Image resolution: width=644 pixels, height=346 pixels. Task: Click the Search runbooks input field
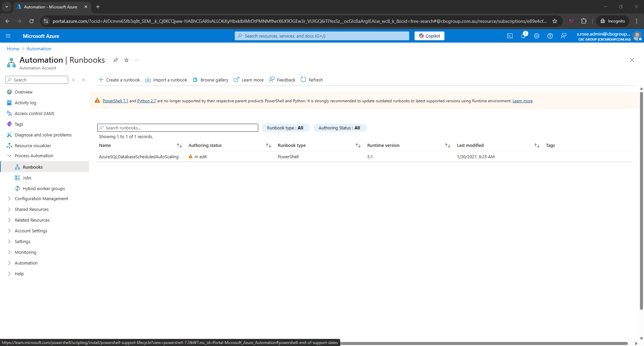tap(178, 128)
